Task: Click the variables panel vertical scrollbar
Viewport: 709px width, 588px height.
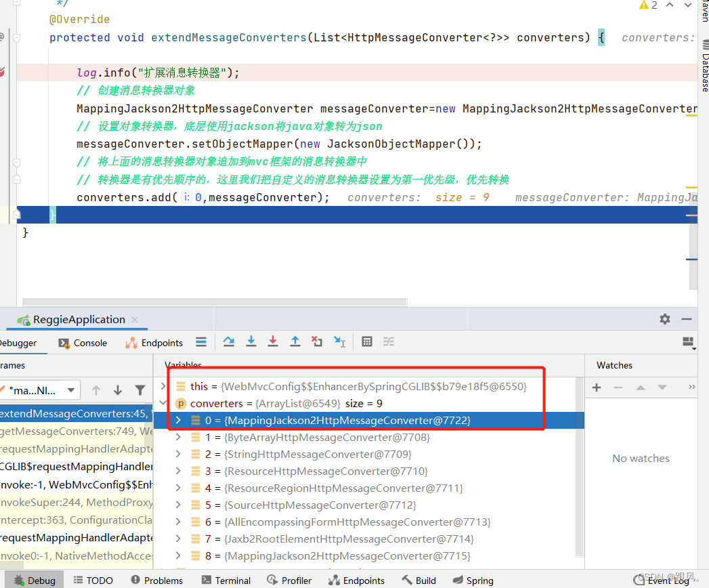Action: tap(579, 467)
